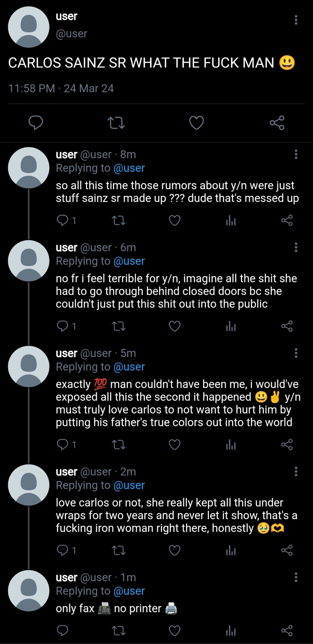The image size is (313, 644).
Task: Expand options menu on the 2m reply
Action: pyautogui.click(x=296, y=472)
